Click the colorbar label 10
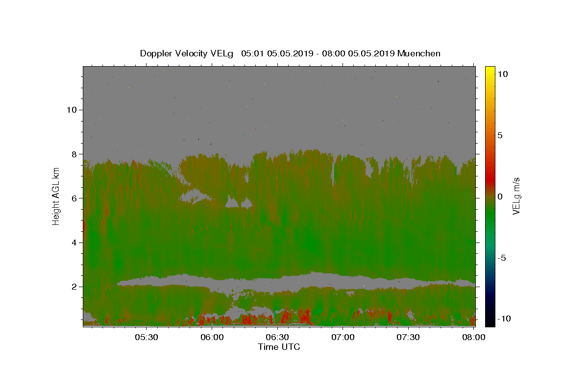Viewport: 588px width, 392px height. coord(502,74)
